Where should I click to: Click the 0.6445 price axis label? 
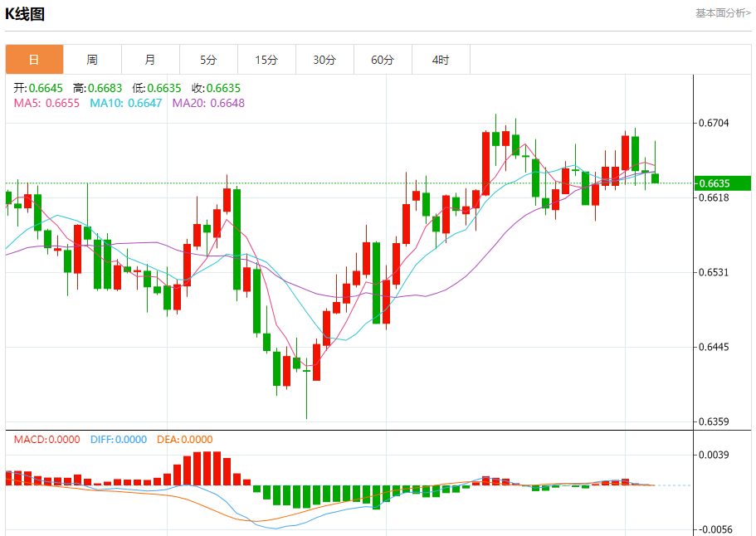[x=714, y=347]
